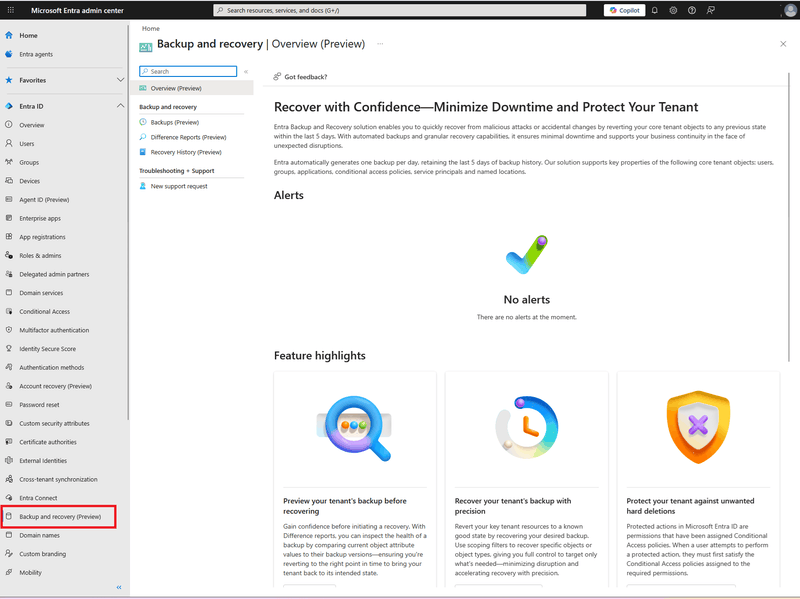The height and width of the screenshot is (599, 800).
Task: Open the Custom branding icon
Action: coord(9,554)
